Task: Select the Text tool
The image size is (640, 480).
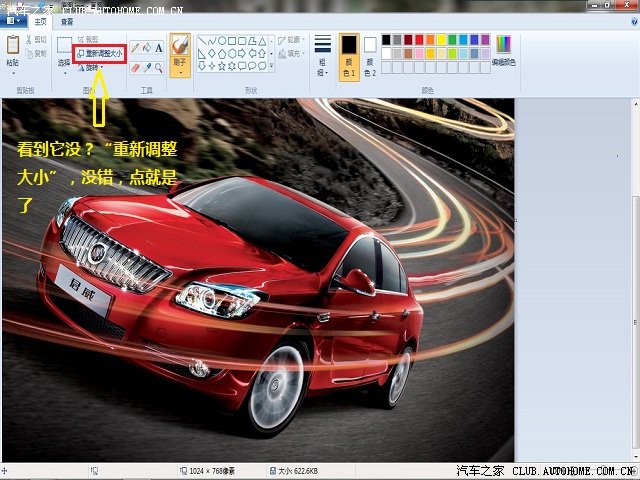Action: point(159,48)
